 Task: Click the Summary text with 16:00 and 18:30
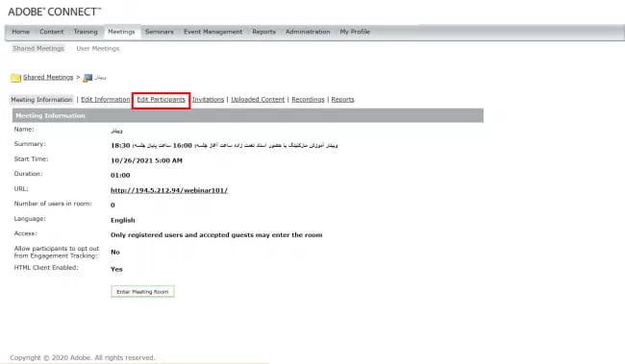tap(224, 145)
